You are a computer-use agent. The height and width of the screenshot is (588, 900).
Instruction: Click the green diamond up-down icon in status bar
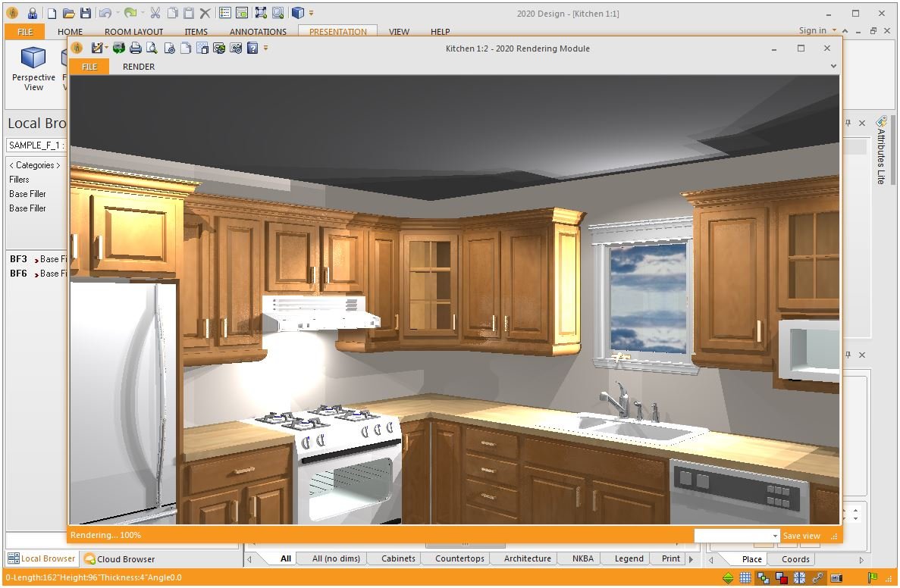(x=728, y=577)
